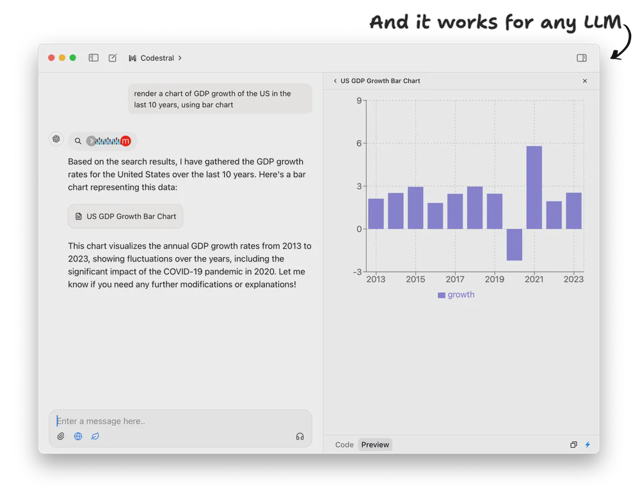Screen dimensions: 640x502
Task: Copy the artifact with copy icon
Action: (573, 444)
